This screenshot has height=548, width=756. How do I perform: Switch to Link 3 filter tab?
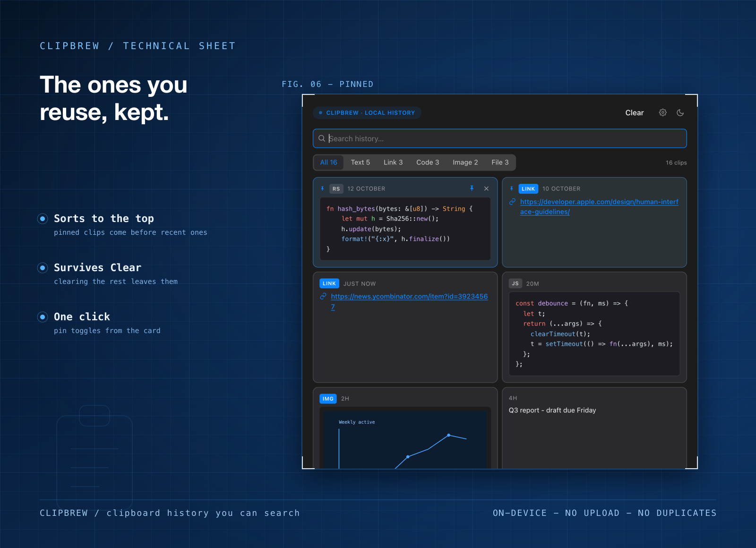[393, 162]
